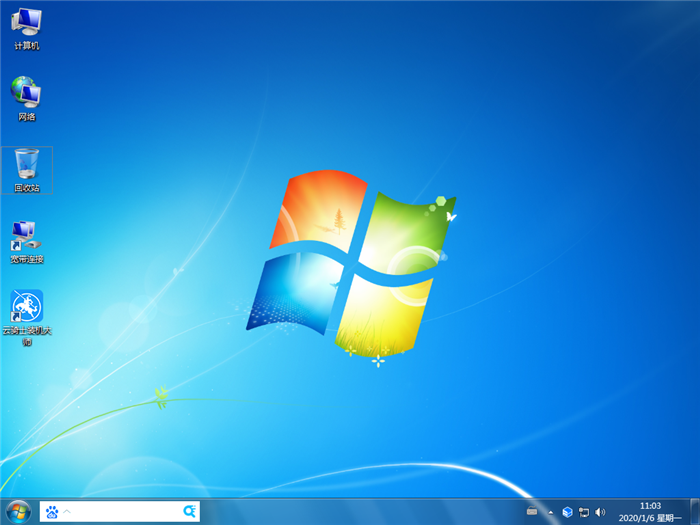
Task: Click the Baidu paw icon in search bar
Action: [x=52, y=512]
